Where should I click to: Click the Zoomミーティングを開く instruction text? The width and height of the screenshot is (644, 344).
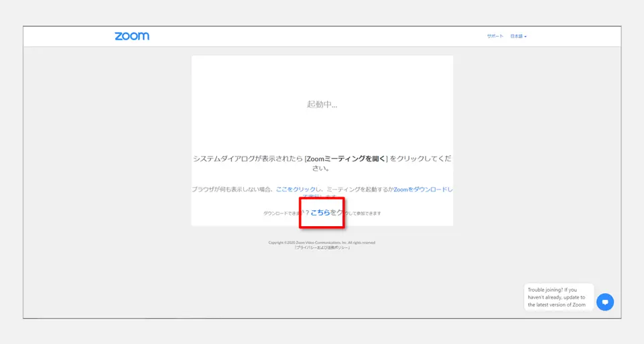pyautogui.click(x=346, y=159)
